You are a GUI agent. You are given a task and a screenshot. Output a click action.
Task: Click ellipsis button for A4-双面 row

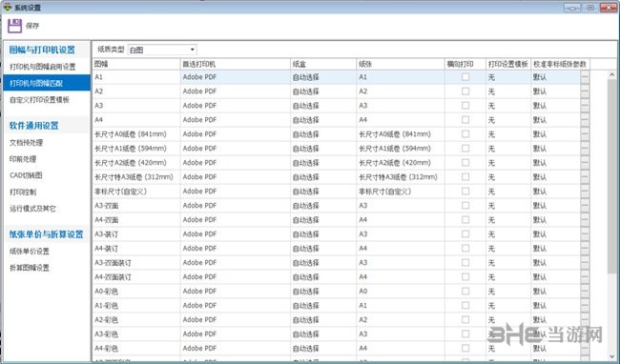[585, 219]
